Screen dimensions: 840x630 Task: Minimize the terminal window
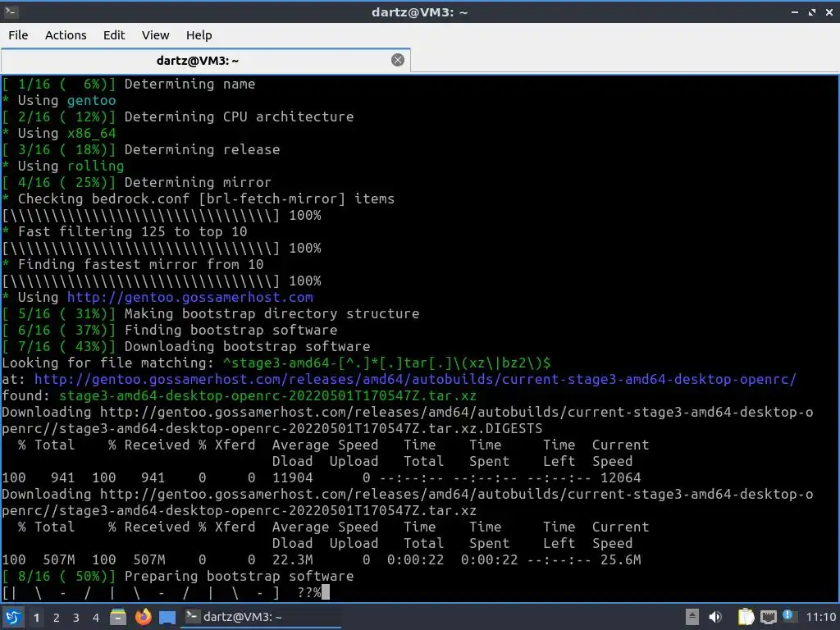[795, 11]
